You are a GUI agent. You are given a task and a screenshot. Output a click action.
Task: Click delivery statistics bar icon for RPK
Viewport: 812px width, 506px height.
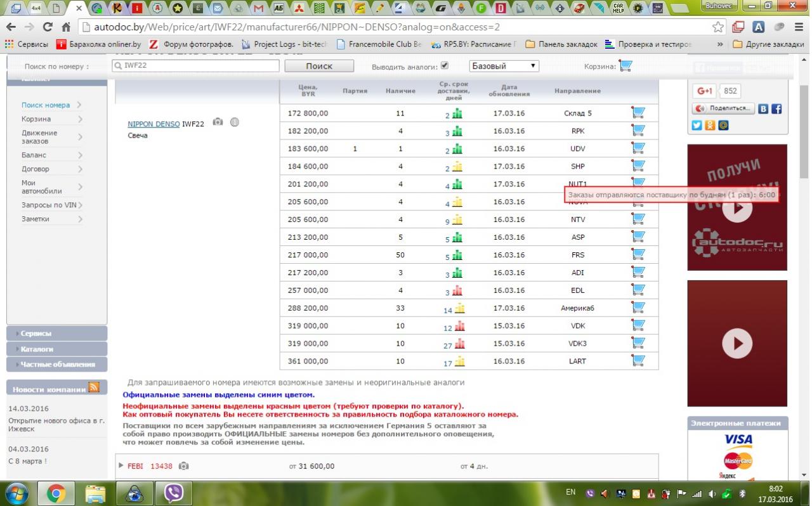[x=457, y=132]
